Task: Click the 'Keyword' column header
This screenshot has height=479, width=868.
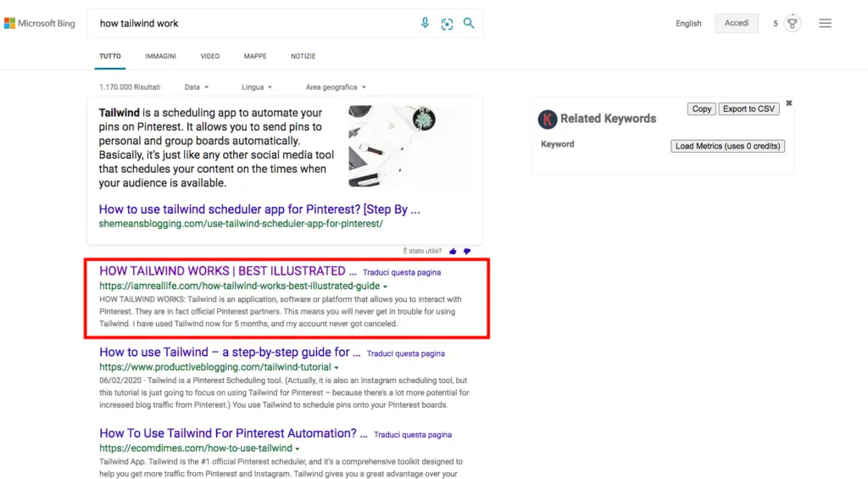Action: 558,144
